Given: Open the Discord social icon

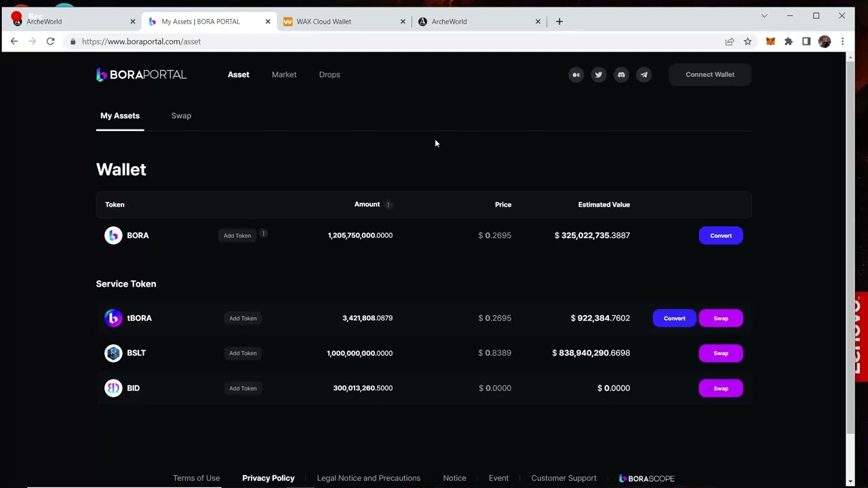Looking at the screenshot, I should click(621, 75).
